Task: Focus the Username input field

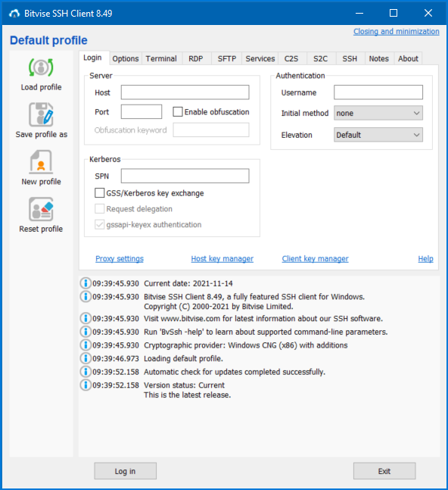Action: pyautogui.click(x=378, y=92)
